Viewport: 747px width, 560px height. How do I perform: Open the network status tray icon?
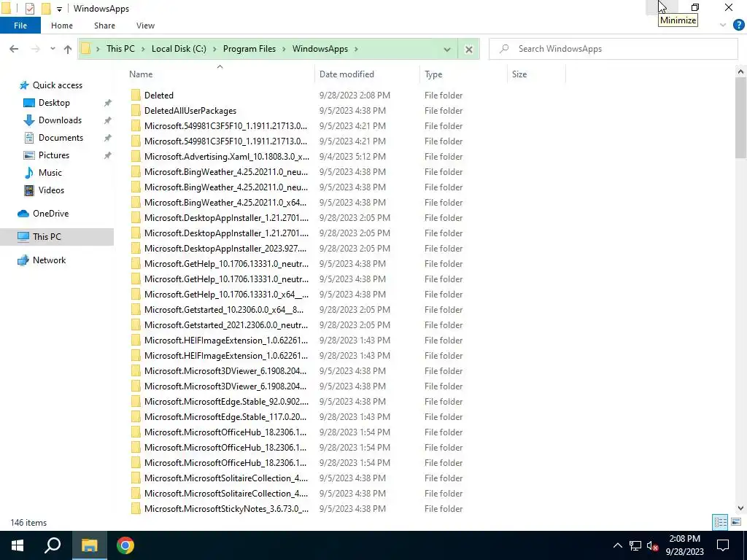pos(635,545)
